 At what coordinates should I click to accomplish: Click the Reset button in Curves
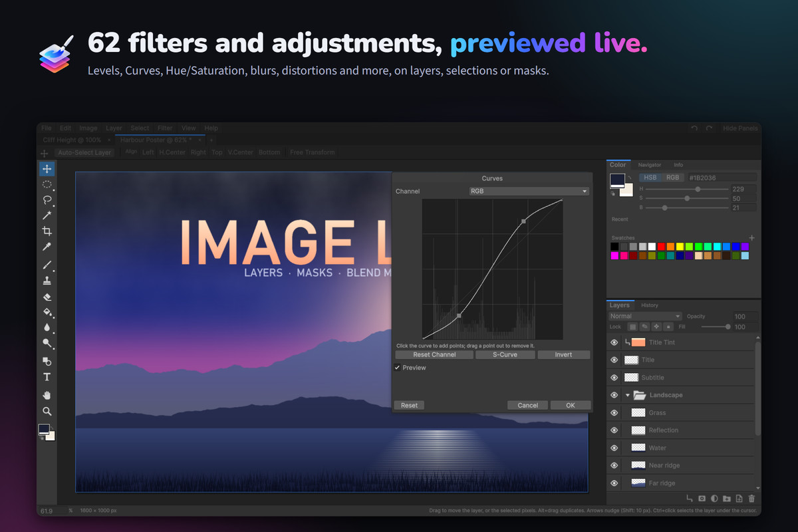point(409,405)
